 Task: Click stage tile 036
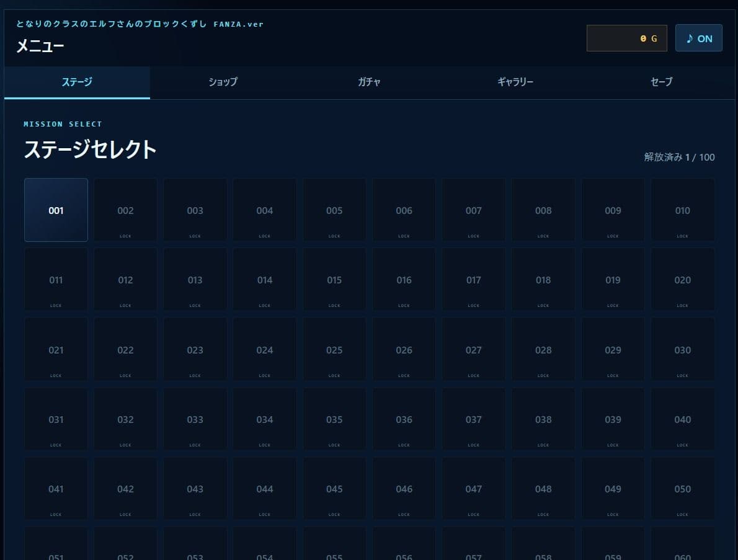404,419
